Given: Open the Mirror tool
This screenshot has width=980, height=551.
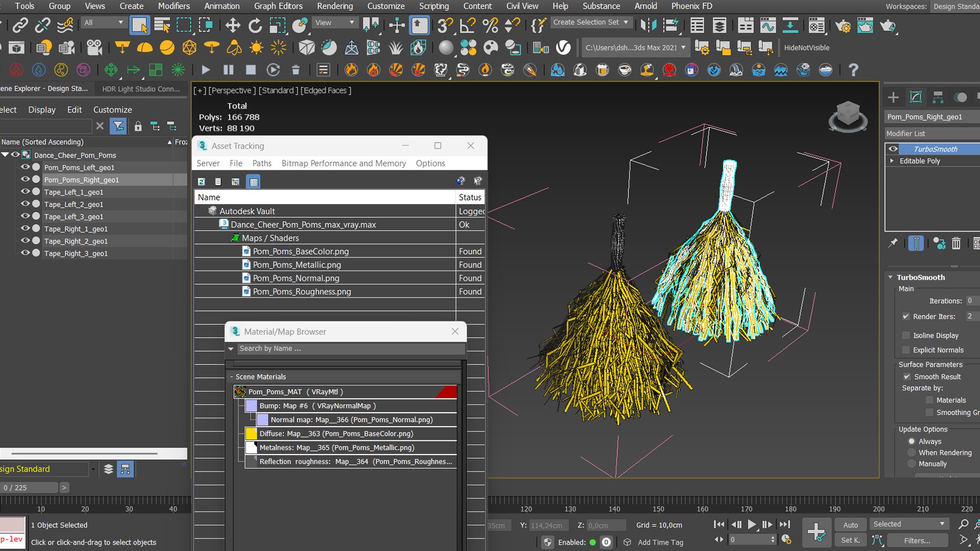Looking at the screenshot, I should coord(648,25).
